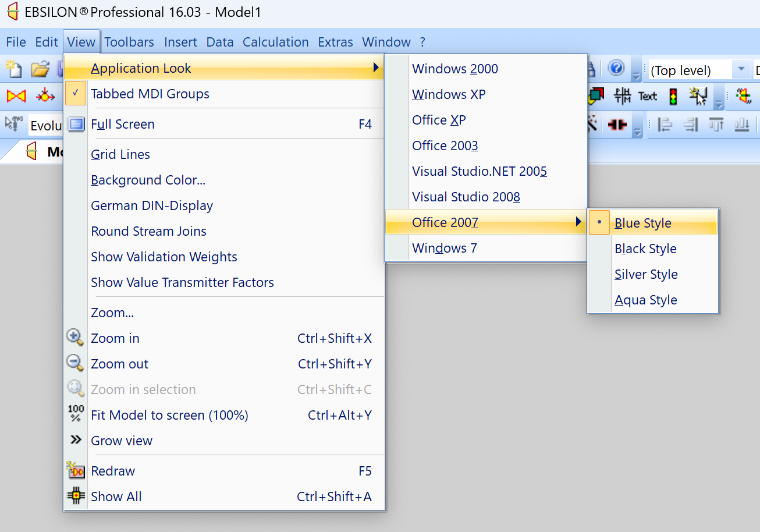Image resolution: width=760 pixels, height=532 pixels.
Task: Open the File menu
Action: 16,42
